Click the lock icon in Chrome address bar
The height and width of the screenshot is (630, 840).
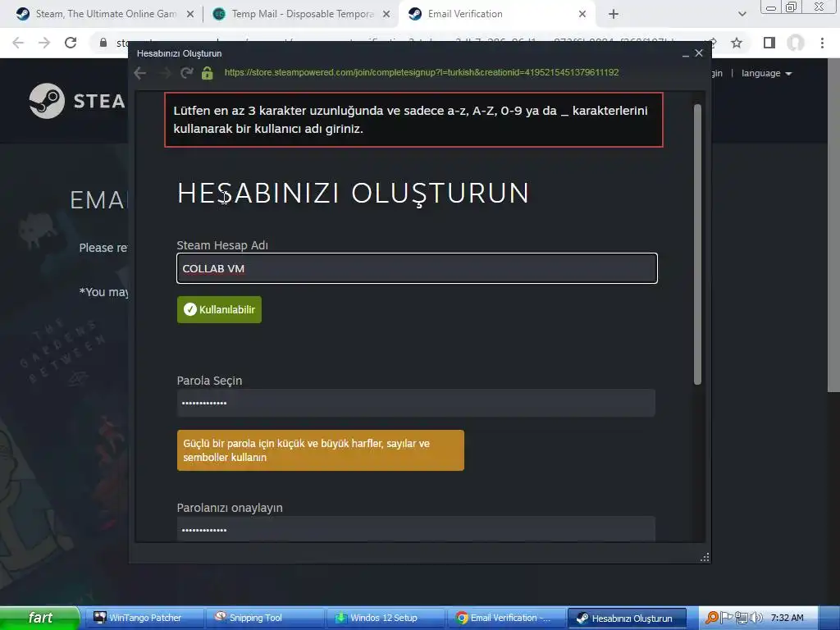point(103,43)
